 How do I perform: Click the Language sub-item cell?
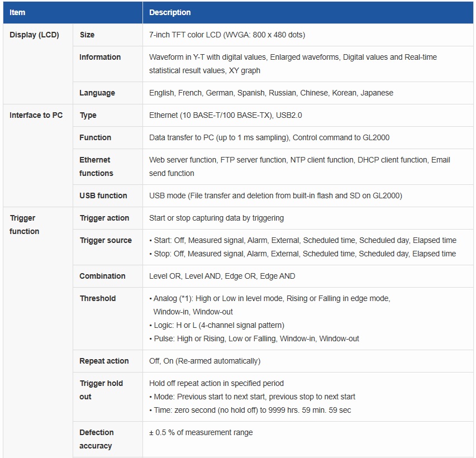coord(97,93)
